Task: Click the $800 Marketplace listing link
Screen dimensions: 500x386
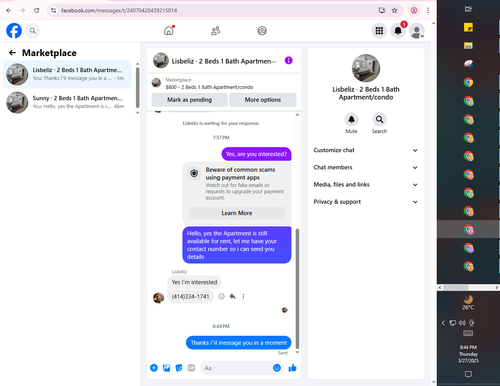Action: (209, 87)
